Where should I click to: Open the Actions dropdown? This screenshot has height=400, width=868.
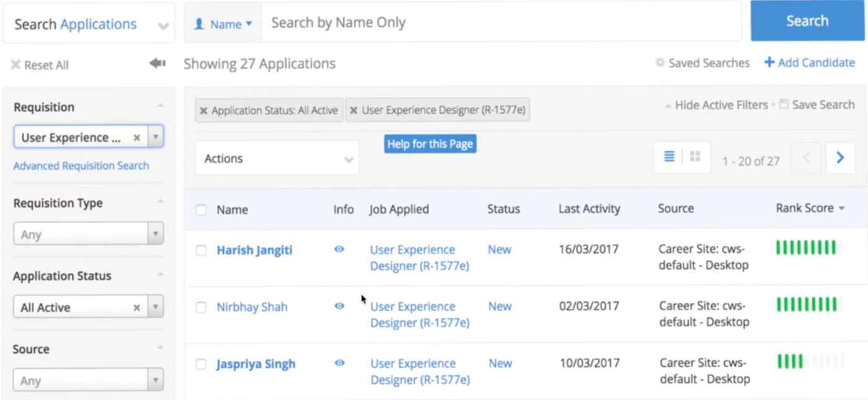coord(277,159)
